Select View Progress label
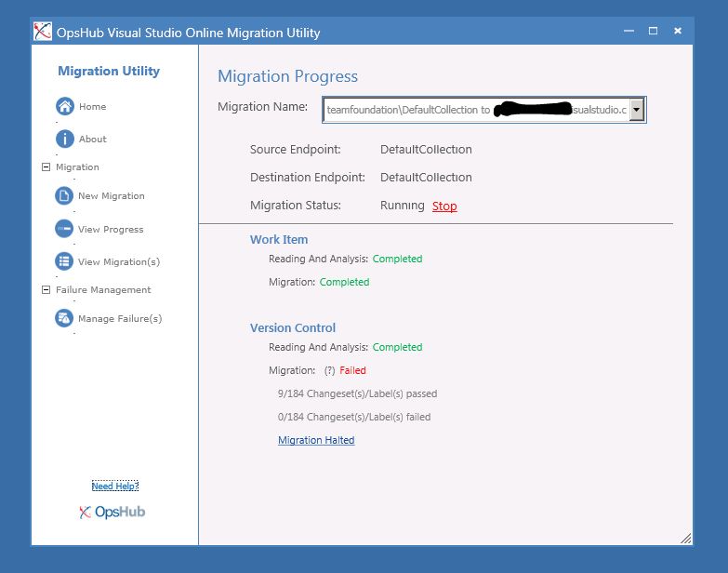Screen dimensions: 728x573 tap(111, 229)
